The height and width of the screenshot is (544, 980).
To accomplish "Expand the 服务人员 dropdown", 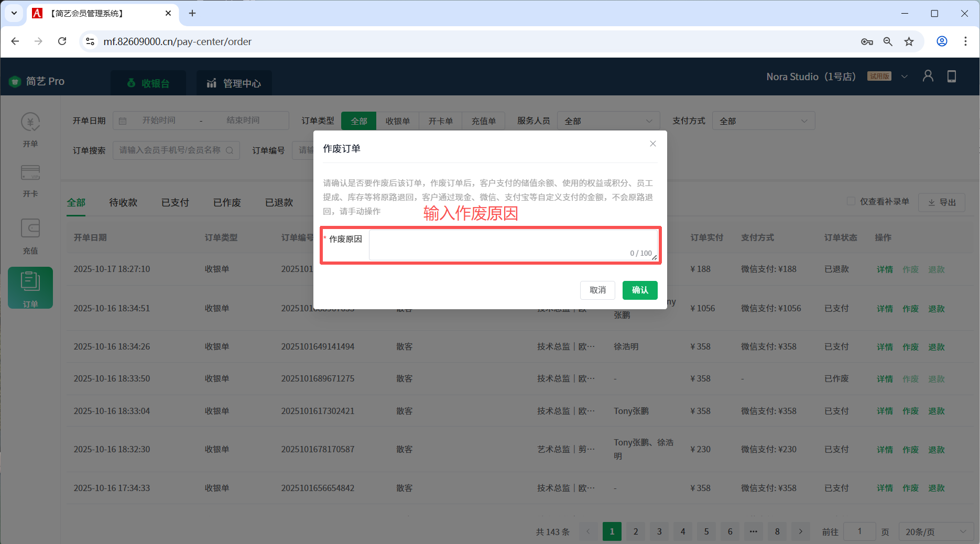I will coord(608,121).
